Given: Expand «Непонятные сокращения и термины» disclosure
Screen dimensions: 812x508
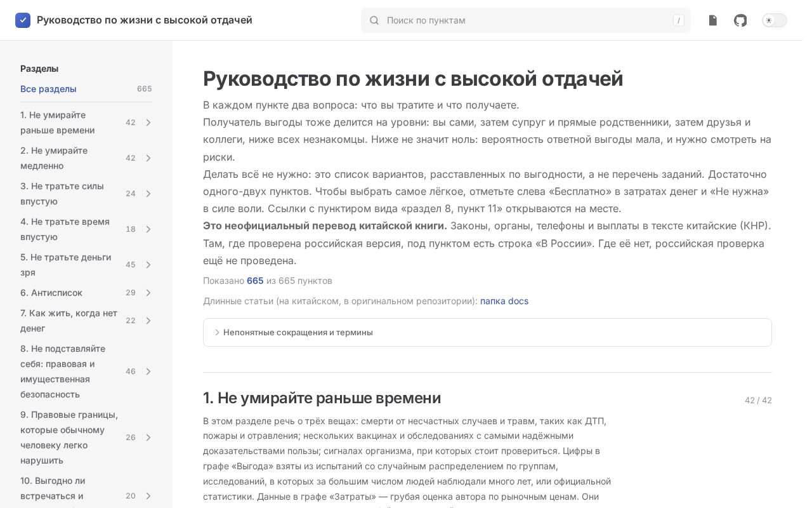Looking at the screenshot, I should (487, 332).
